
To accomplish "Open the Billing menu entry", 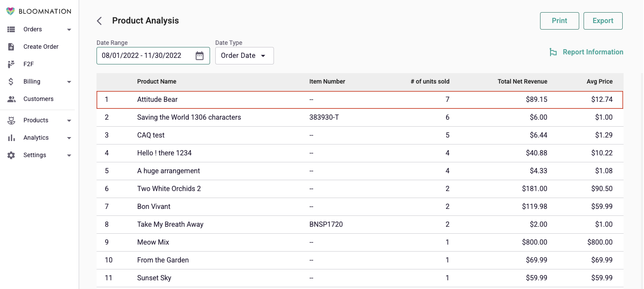I will pos(33,81).
